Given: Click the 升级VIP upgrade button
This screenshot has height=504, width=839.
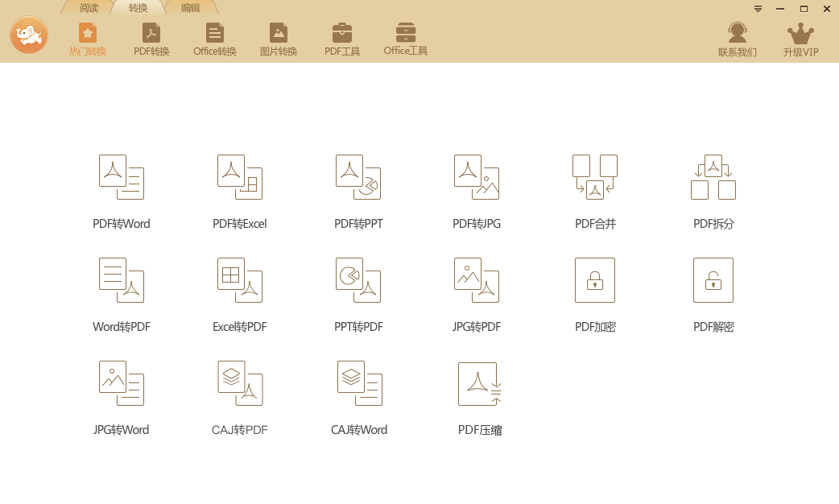Looking at the screenshot, I should coord(800,39).
